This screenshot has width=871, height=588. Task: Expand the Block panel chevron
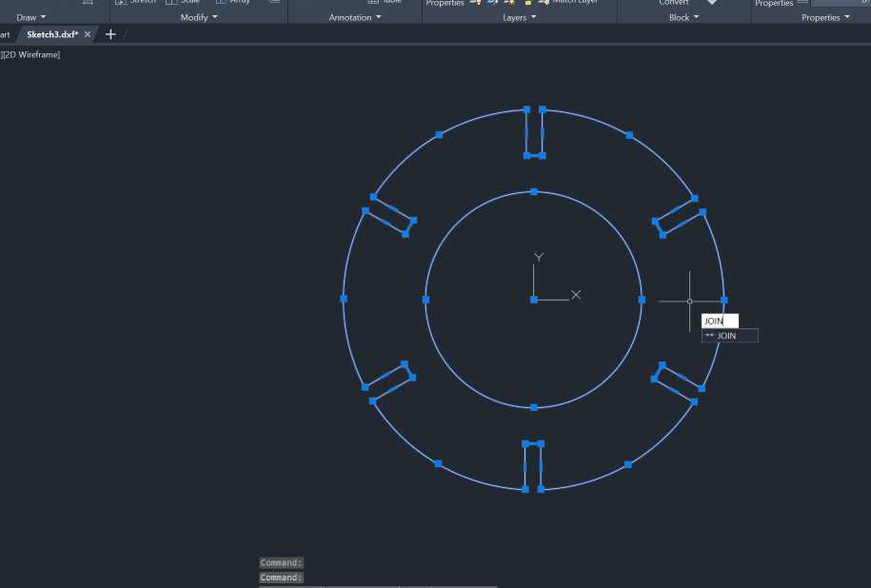click(x=696, y=17)
